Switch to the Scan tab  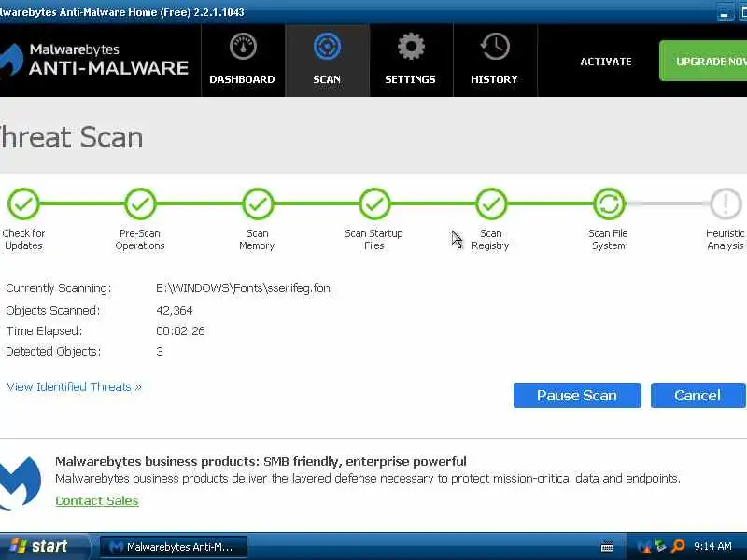[327, 61]
